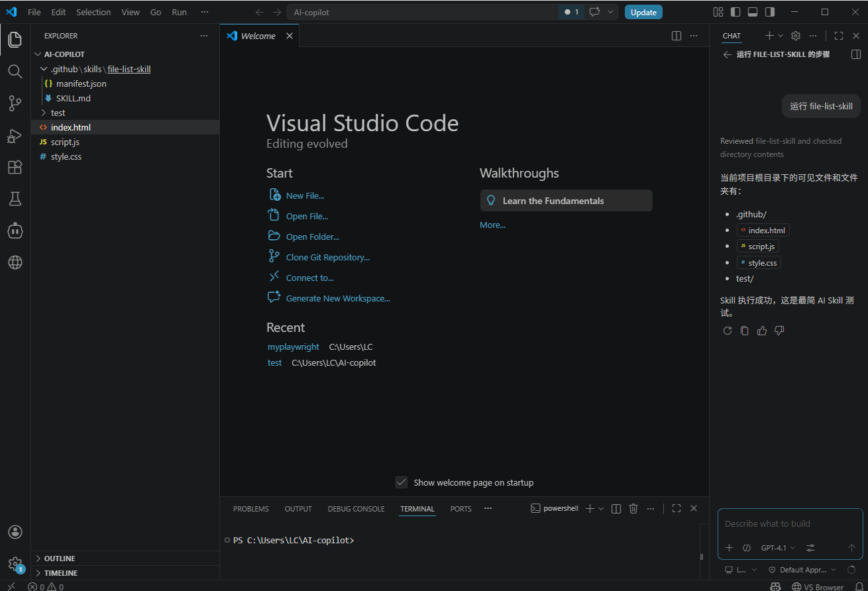Viewport: 868px width, 591px height.
Task: Open Customize Layout button in title bar
Action: click(718, 12)
